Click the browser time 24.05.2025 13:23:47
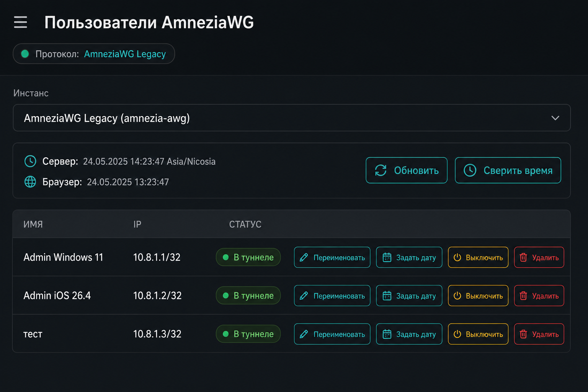The width and height of the screenshot is (588, 392). coord(128,182)
